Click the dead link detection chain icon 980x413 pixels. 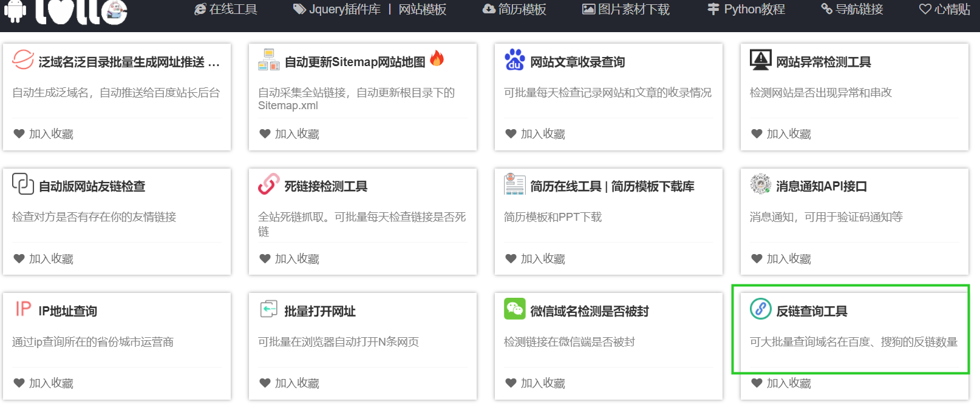coord(268,184)
